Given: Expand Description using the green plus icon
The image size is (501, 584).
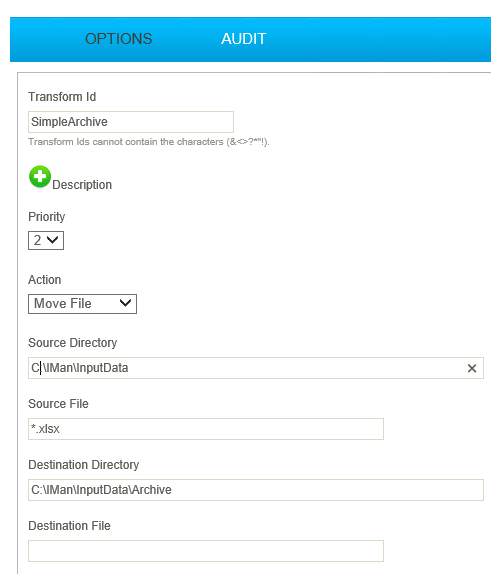Looking at the screenshot, I should tap(40, 177).
